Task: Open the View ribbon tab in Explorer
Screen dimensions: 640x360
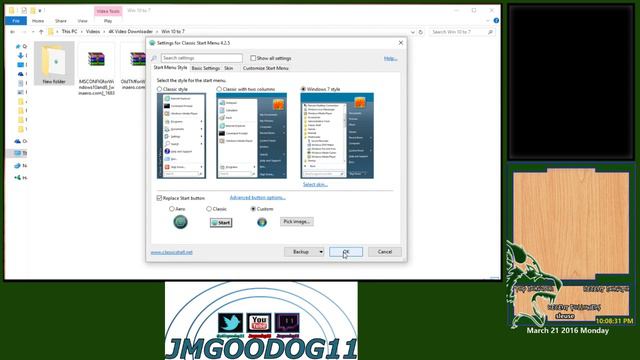Action: click(x=82, y=21)
